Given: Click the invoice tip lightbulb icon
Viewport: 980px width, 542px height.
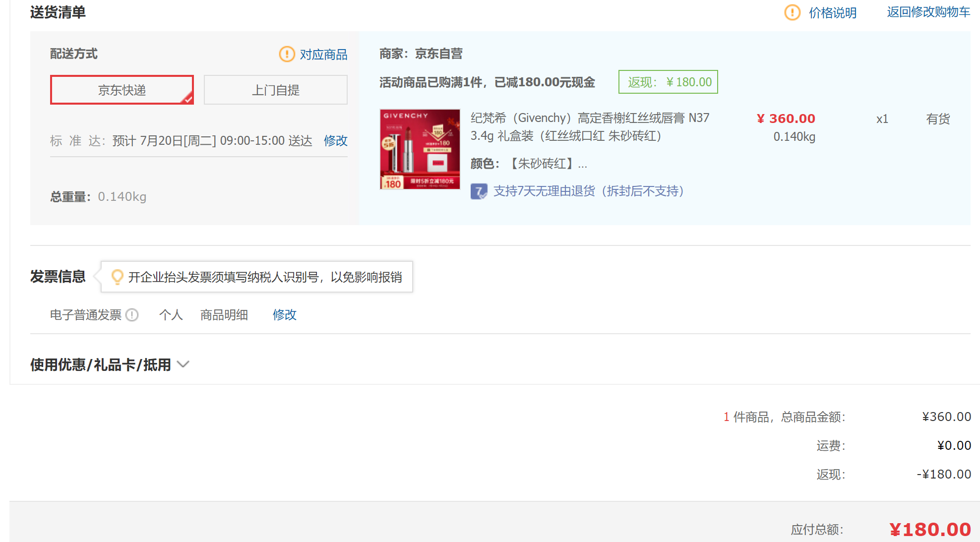Looking at the screenshot, I should (x=118, y=277).
